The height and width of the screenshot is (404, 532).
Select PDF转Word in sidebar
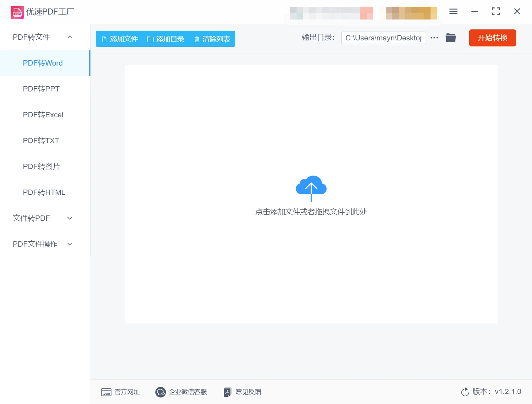tap(45, 63)
